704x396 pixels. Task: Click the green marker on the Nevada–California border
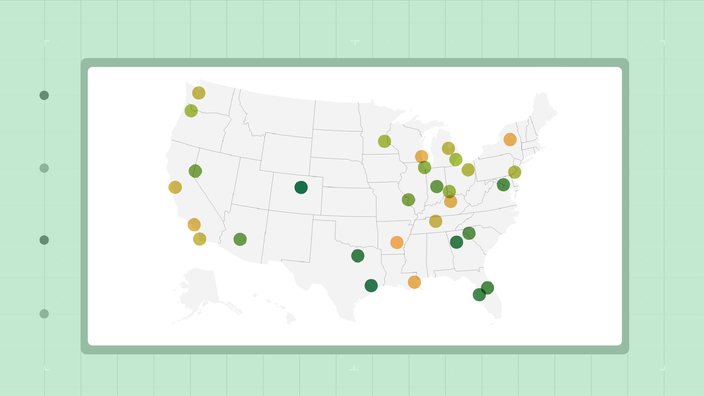195,171
